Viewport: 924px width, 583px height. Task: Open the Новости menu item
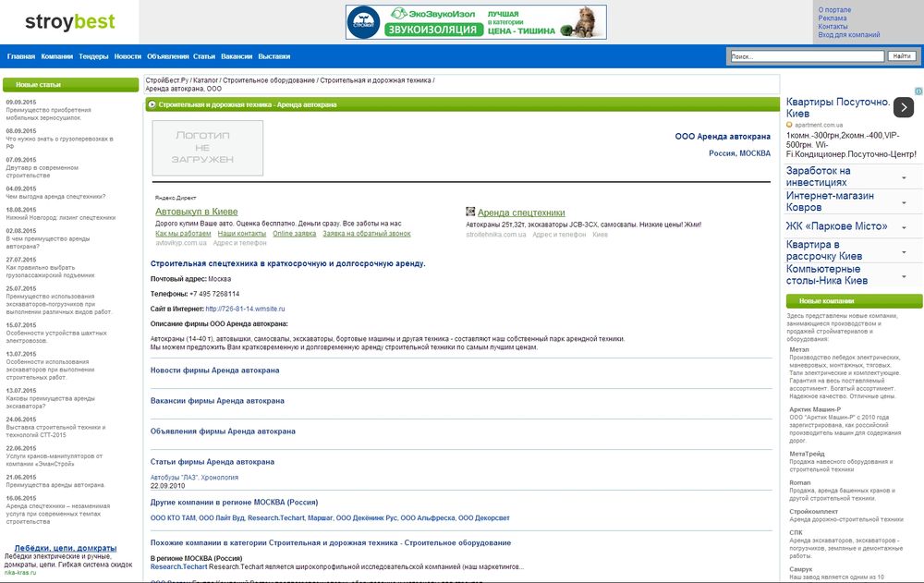(128, 56)
